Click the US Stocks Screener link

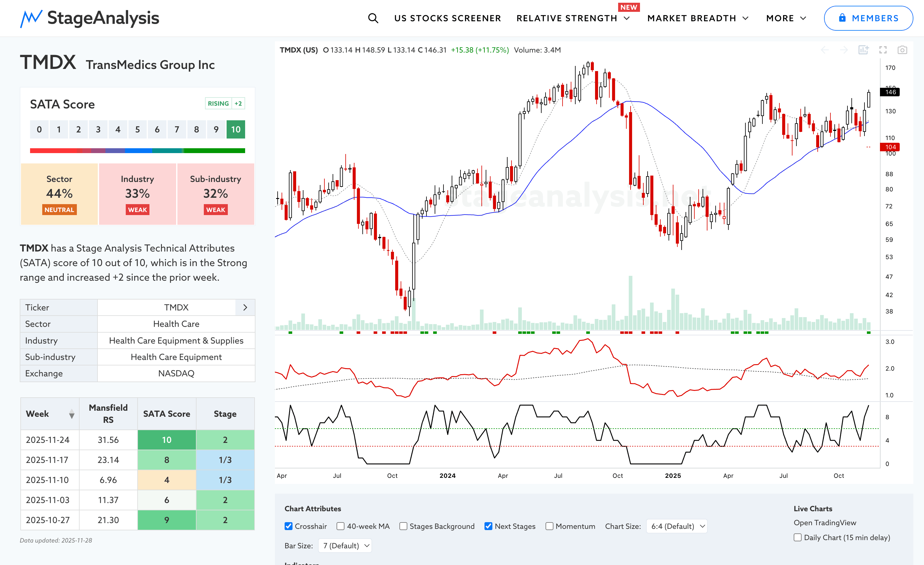(x=447, y=18)
